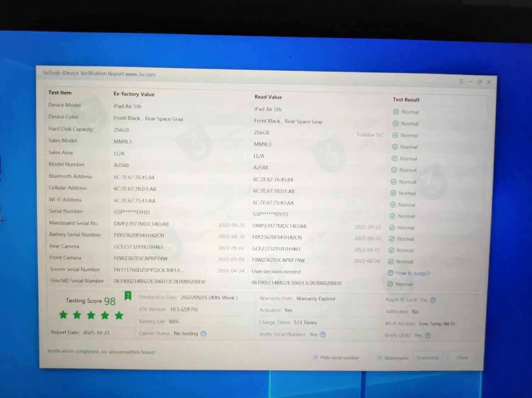Click the question icon before How to judge
This screenshot has height=398, width=532.
(x=390, y=273)
